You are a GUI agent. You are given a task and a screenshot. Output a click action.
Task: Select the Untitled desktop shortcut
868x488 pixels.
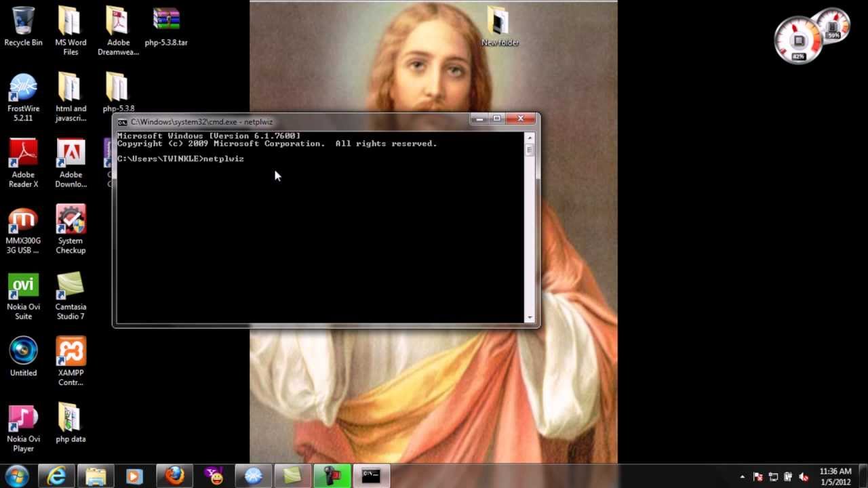[x=23, y=357]
